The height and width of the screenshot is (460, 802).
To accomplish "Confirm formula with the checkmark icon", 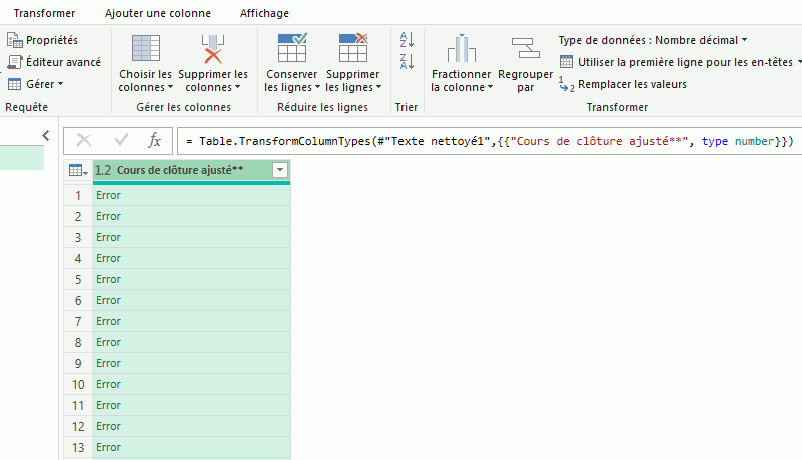I will click(x=121, y=141).
